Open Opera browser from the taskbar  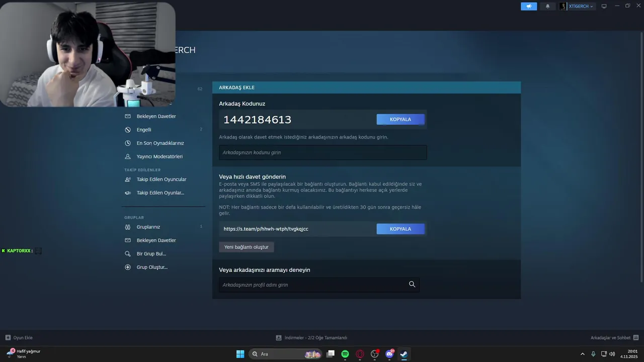coord(360,354)
